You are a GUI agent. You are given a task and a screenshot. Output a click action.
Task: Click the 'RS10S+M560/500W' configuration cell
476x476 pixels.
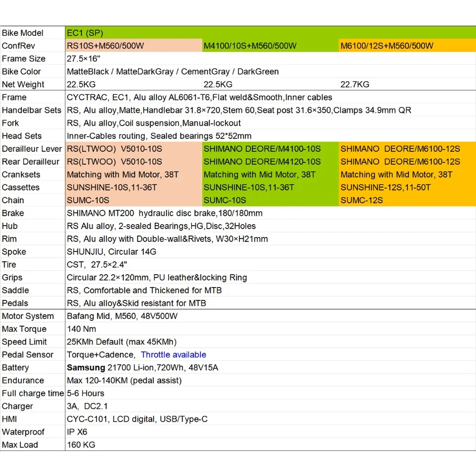(x=133, y=46)
